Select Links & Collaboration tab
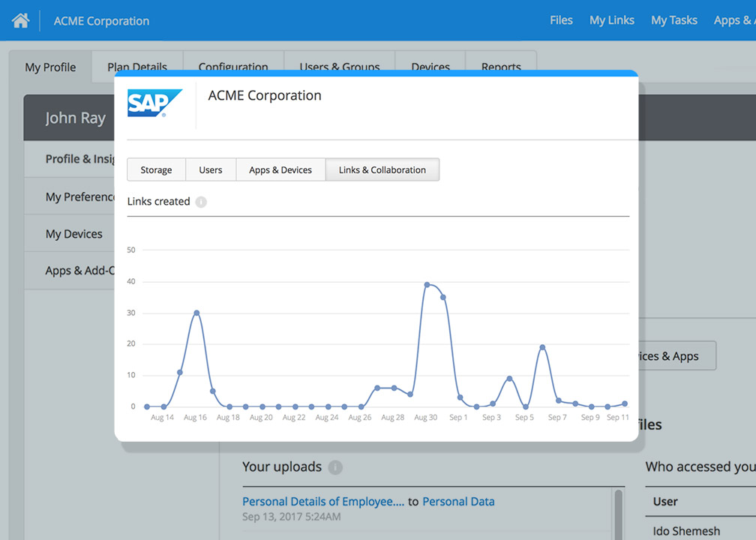The image size is (756, 540). (382, 170)
